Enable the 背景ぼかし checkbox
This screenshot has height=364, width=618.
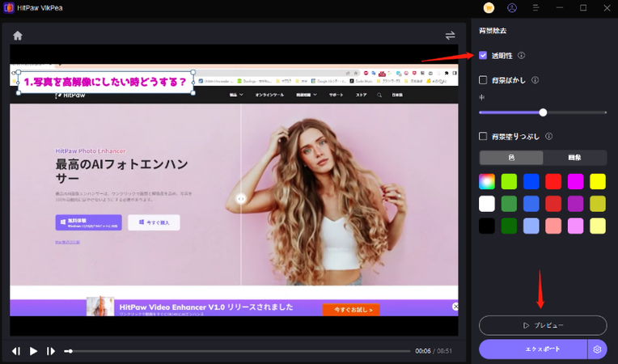tap(483, 80)
